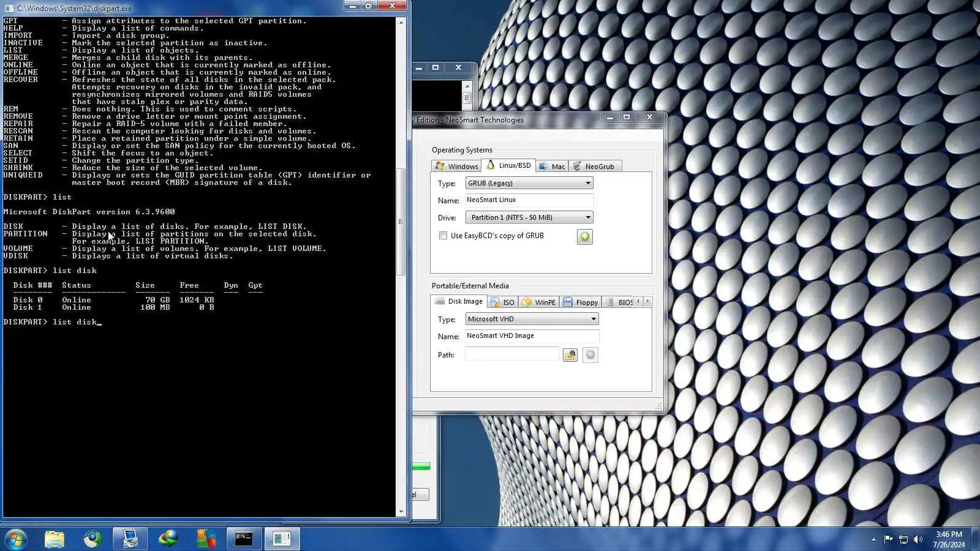Click the 'RESCAN' command in diskpart help
This screenshot has width=980, height=551.
click(18, 131)
